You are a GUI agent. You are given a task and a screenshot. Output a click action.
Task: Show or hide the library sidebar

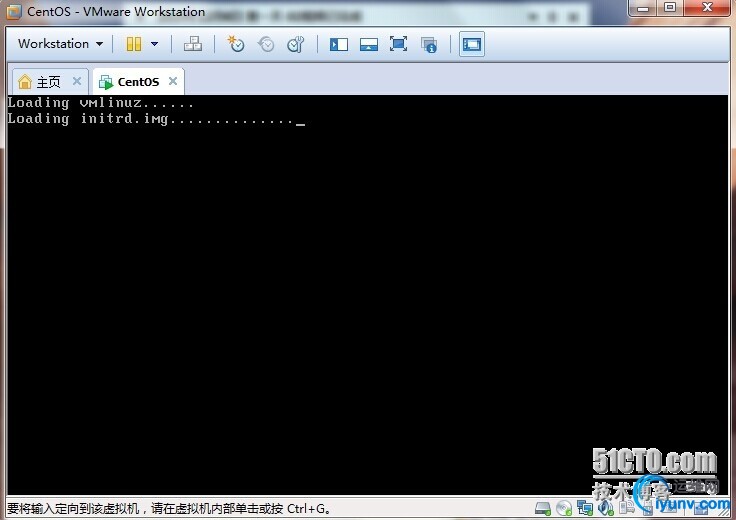pyautogui.click(x=338, y=45)
